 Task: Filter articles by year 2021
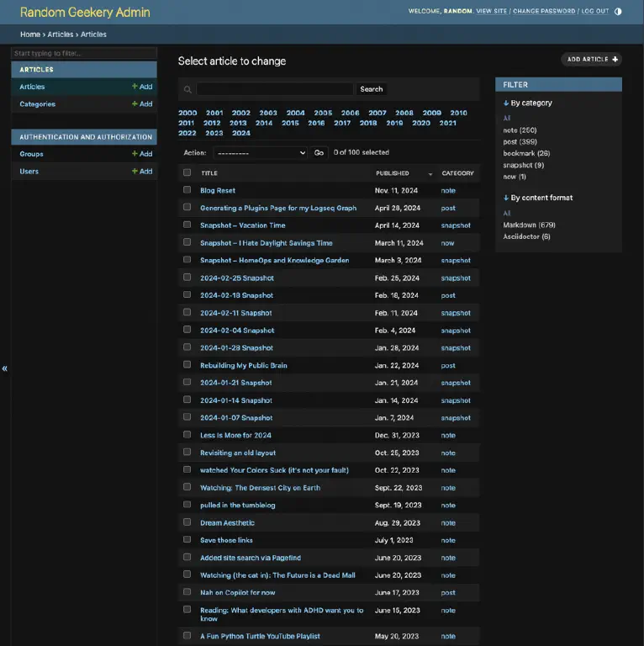point(447,123)
